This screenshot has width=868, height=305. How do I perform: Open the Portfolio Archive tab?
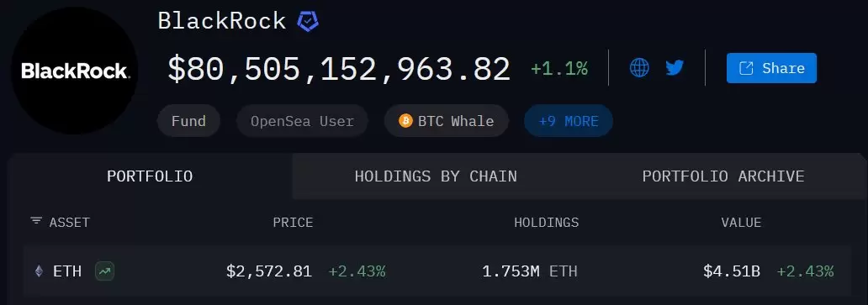click(723, 176)
